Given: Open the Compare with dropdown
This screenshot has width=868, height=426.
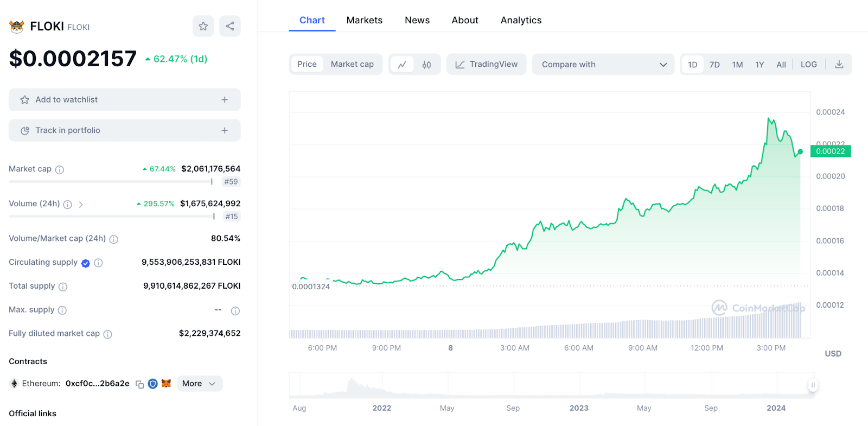Looking at the screenshot, I should (x=603, y=65).
